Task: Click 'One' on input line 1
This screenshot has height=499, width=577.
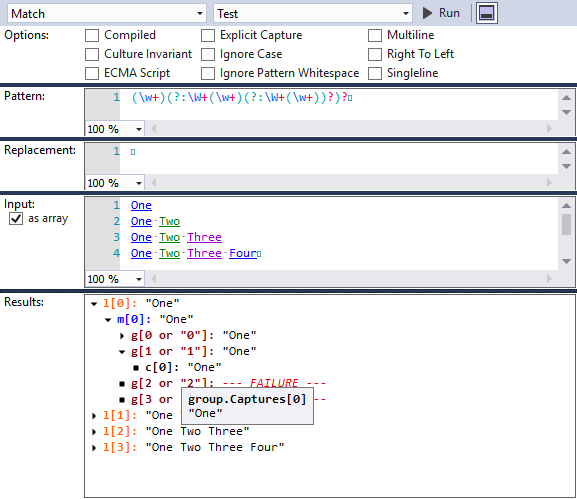Action: (141, 205)
